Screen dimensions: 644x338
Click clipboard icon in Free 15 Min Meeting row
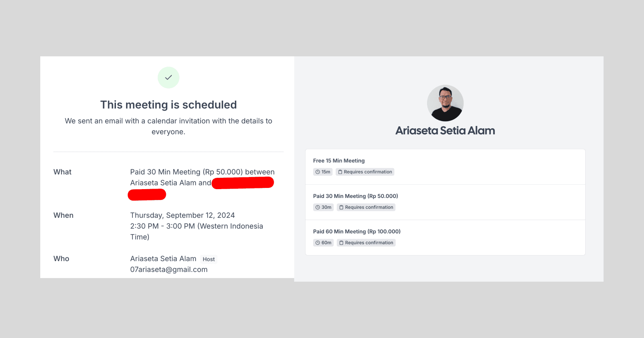[340, 172]
